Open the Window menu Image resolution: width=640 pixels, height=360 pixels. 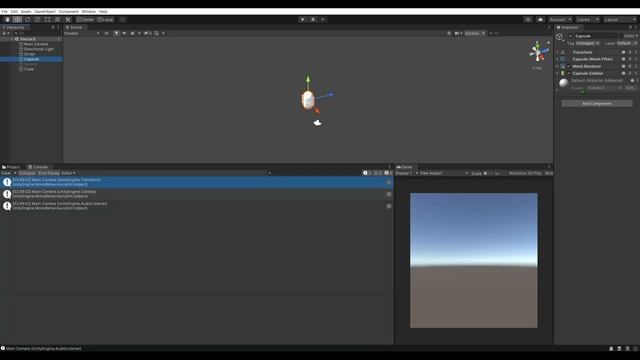pyautogui.click(x=89, y=11)
